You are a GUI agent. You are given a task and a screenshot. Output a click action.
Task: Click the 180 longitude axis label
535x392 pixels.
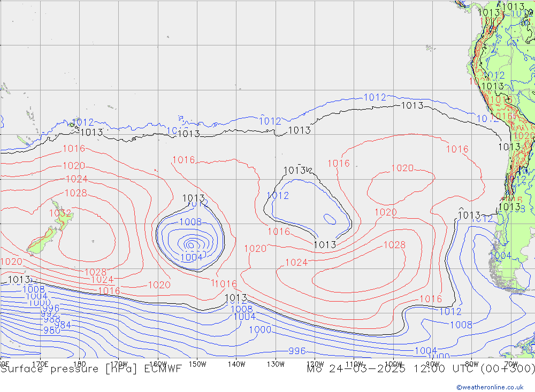click(x=80, y=364)
